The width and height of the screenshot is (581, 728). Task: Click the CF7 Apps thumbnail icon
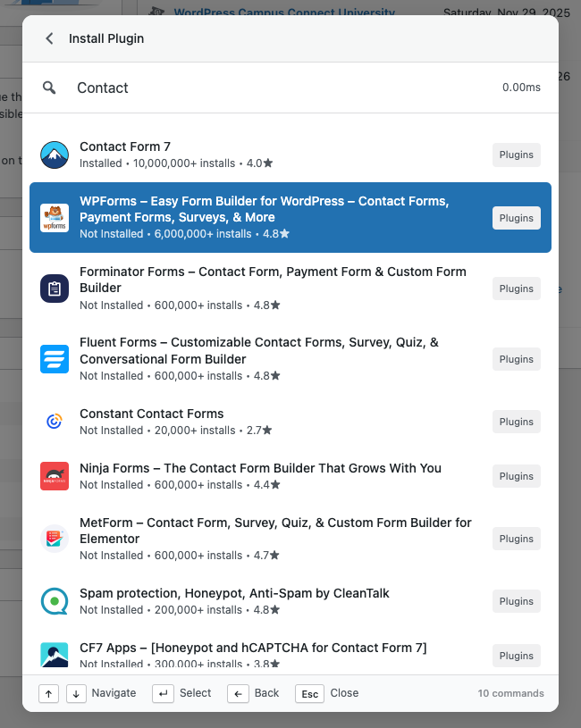click(54, 655)
